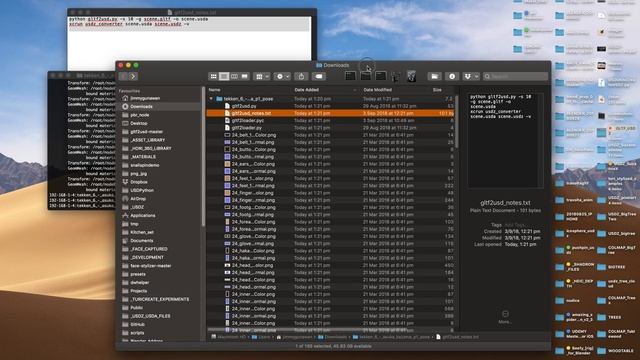Click the Edit Tags toolbar button
The image size is (640, 360).
pyautogui.click(x=319, y=76)
